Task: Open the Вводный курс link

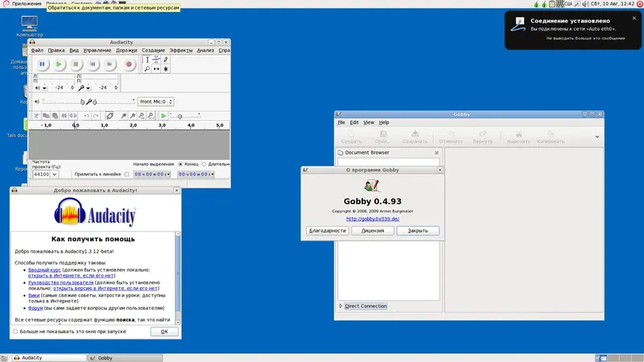Action: point(44,270)
